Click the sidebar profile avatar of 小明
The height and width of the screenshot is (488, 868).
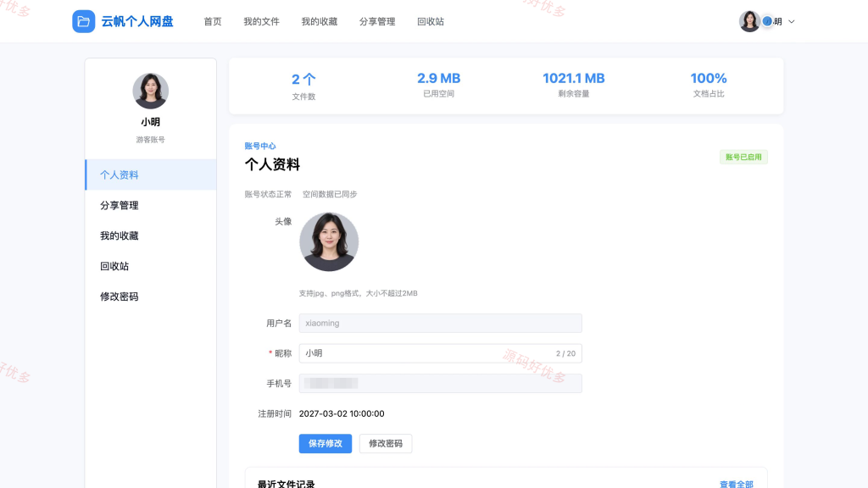[x=151, y=91]
